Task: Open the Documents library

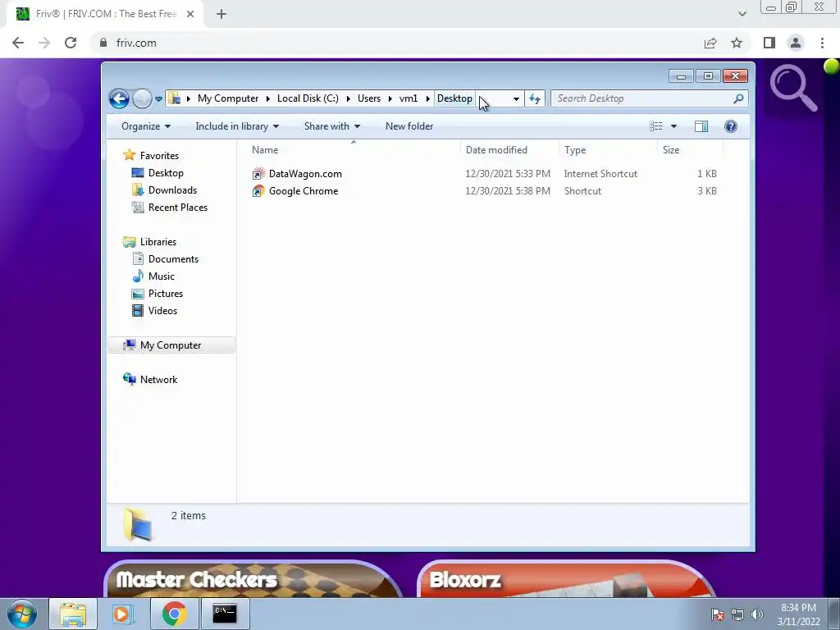Action: point(173,259)
